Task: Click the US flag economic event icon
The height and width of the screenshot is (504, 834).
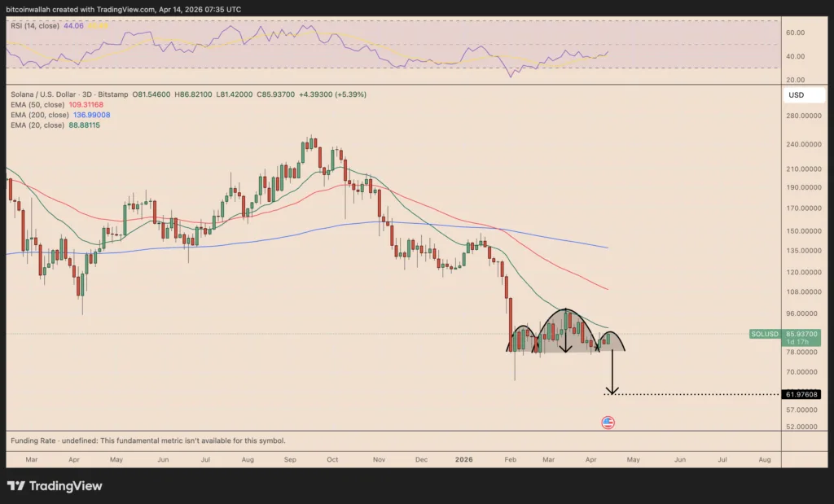Action: [x=608, y=422]
